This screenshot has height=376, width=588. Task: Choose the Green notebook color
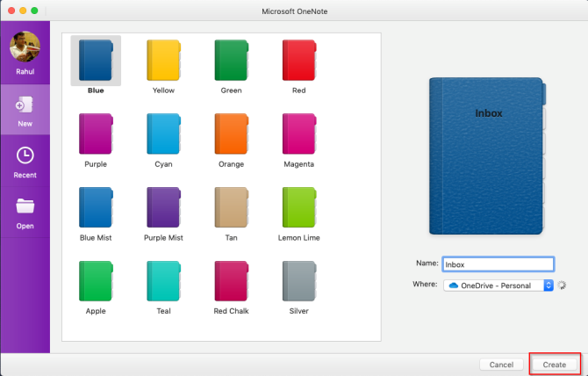point(231,61)
